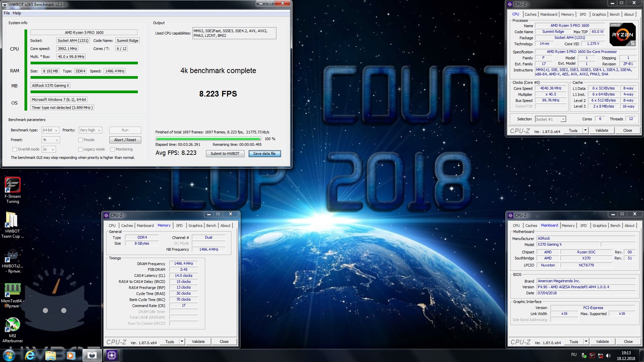Viewport: 644px width, 362px height.
Task: Switch to SPD tab in CPU-Z Memory window
Action: (x=179, y=226)
